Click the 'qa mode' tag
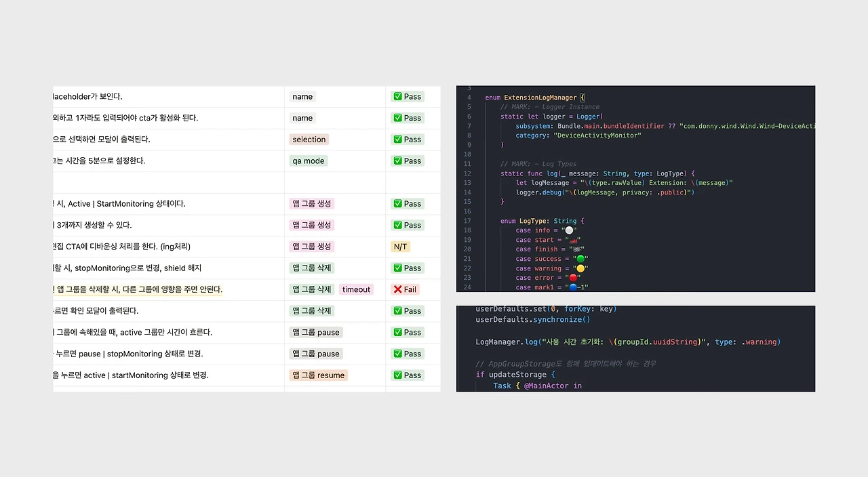868x477 pixels. 309,161
